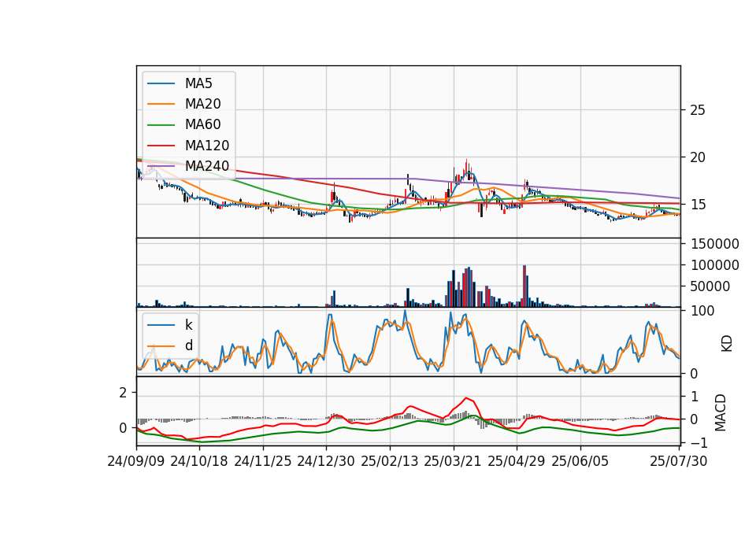
Task: Click the volume axis value 150000
Action: click(715, 244)
